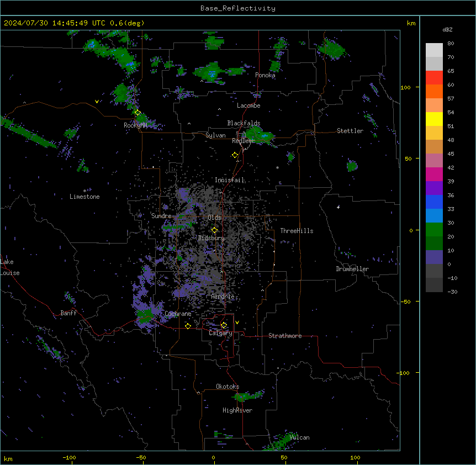Viewport: 476px width, 465px height.
Task: Pick the light gray 70-80 dBZ legend color
Action: tap(434, 50)
